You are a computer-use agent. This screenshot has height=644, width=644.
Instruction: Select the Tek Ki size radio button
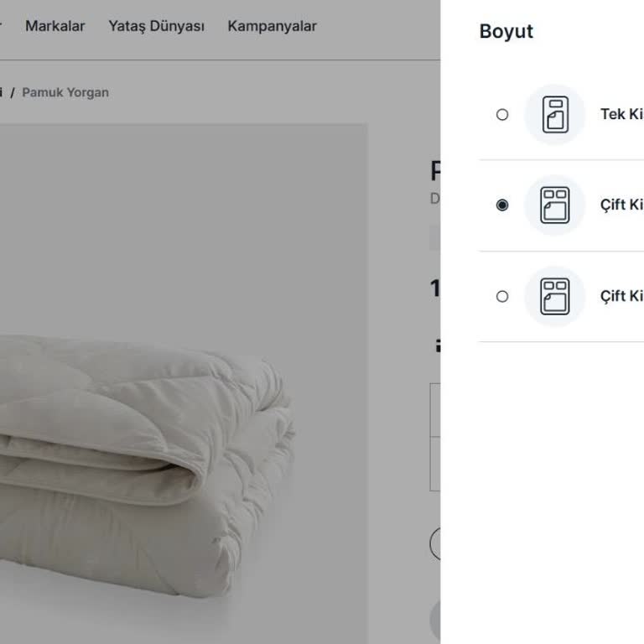click(x=502, y=115)
